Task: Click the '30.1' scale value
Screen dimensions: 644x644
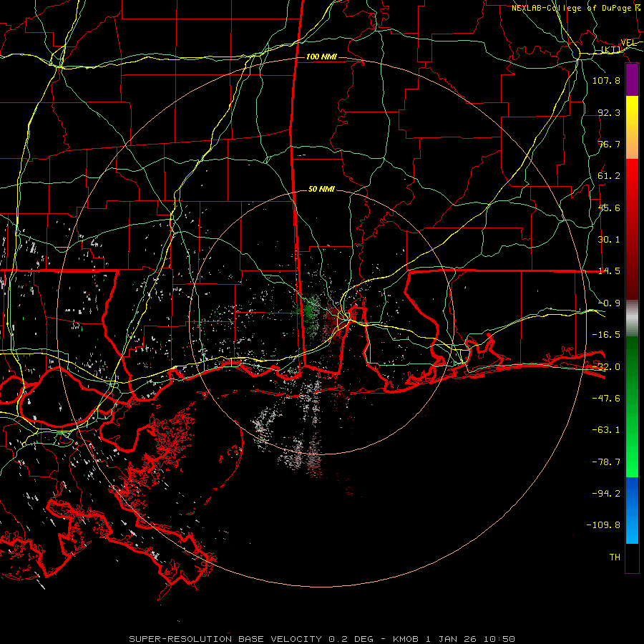Action: point(609,240)
